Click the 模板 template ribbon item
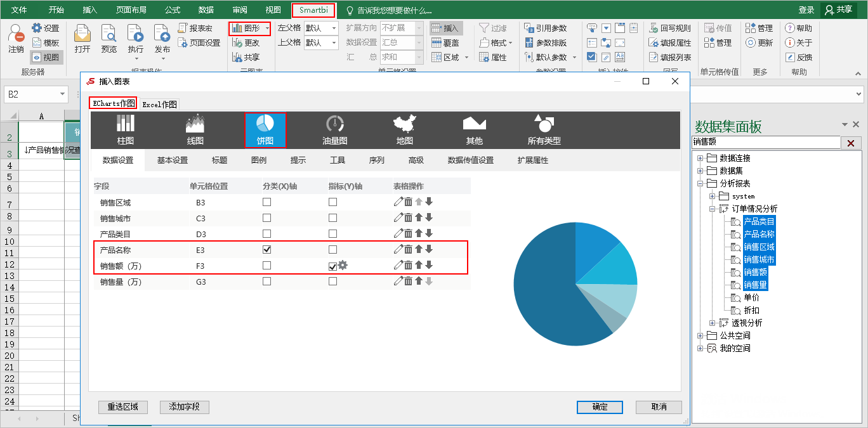The image size is (868, 428). coord(45,42)
